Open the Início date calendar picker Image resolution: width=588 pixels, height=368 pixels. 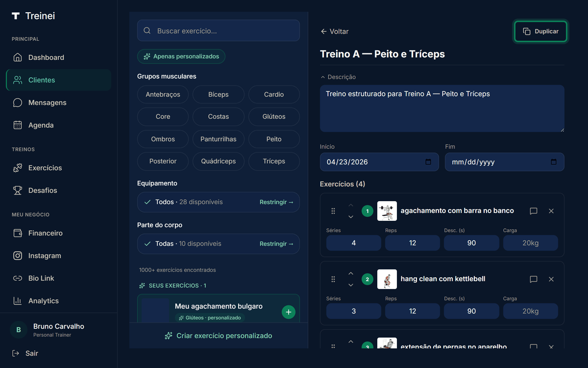click(428, 162)
